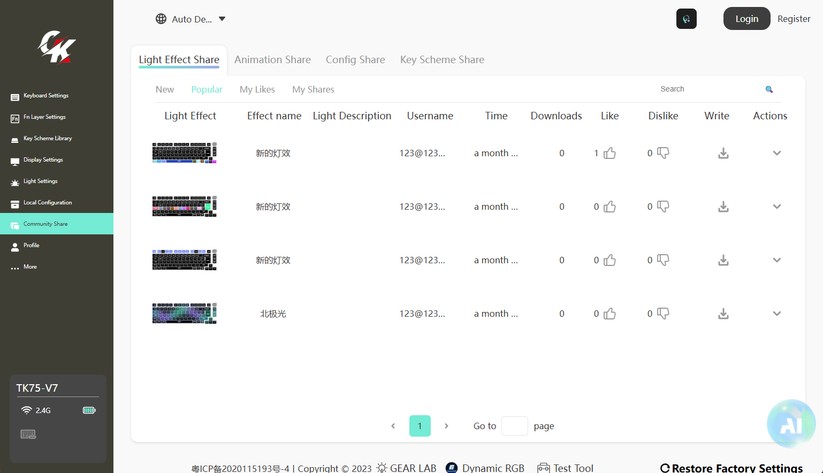Dislike the 北极光 light effect
Screen dimensions: 823x473
point(663,314)
